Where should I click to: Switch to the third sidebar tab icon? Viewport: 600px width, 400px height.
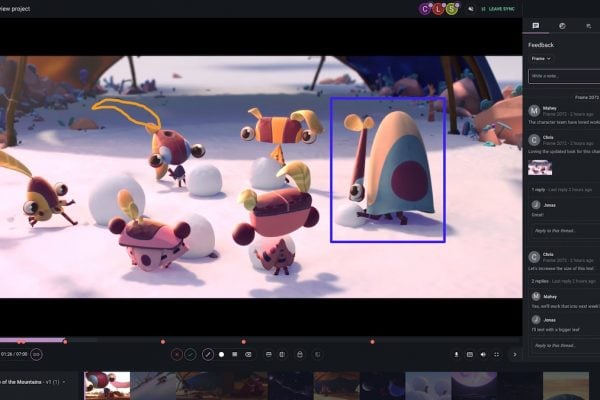click(589, 26)
